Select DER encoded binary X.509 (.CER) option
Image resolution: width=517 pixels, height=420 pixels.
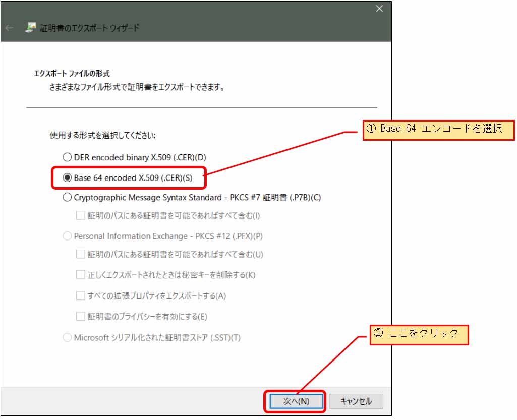point(67,157)
